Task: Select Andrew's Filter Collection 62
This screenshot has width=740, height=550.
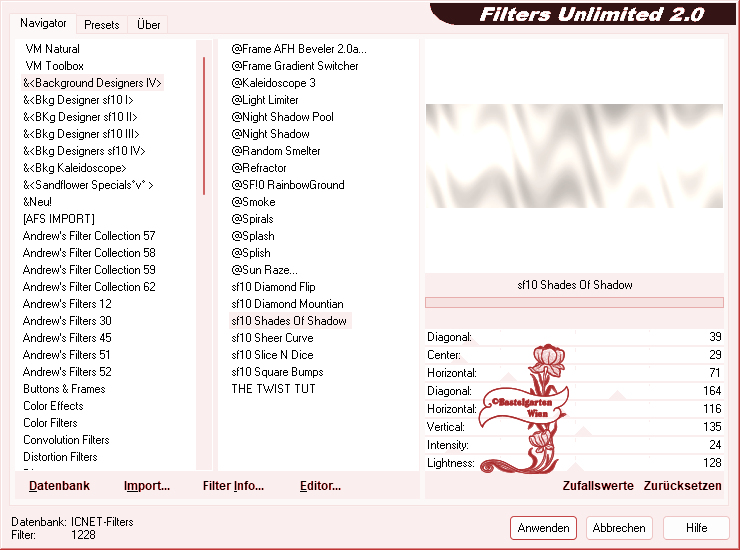Action: pyautogui.click(x=89, y=287)
